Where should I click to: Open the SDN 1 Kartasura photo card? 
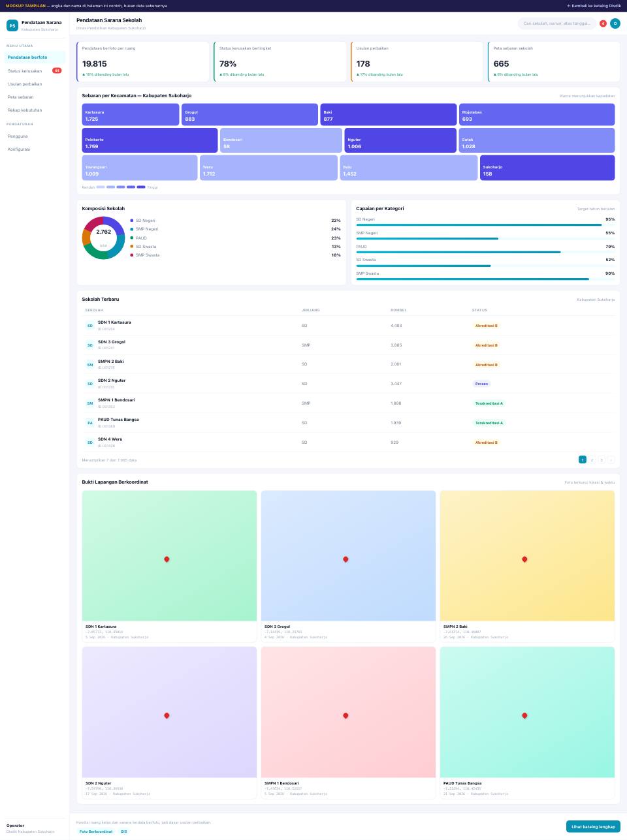(x=170, y=567)
